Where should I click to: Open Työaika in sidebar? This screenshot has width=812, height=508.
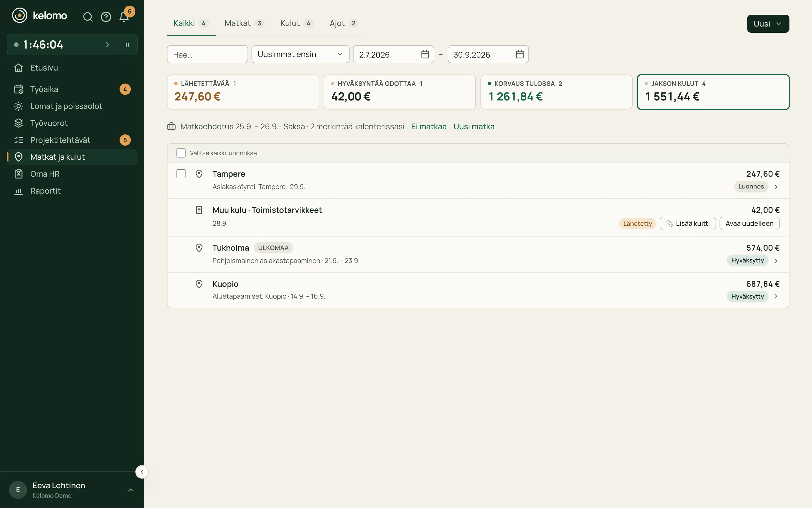point(72,89)
